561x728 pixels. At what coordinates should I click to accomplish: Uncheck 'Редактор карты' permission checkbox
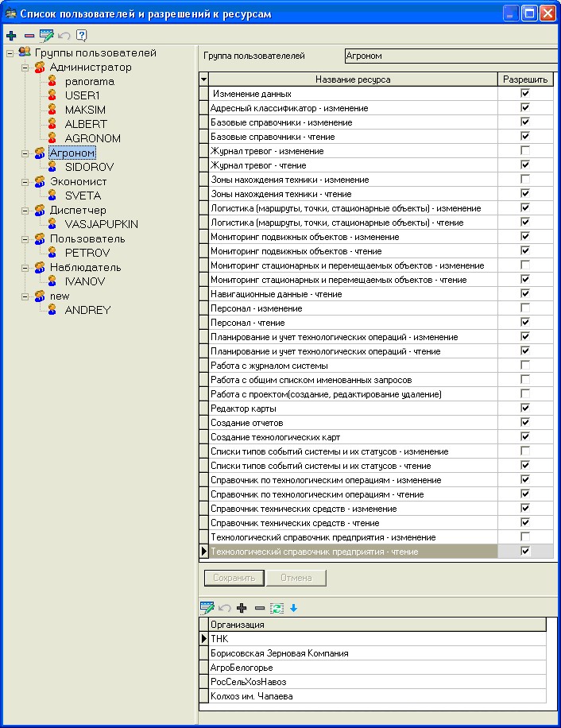(524, 408)
